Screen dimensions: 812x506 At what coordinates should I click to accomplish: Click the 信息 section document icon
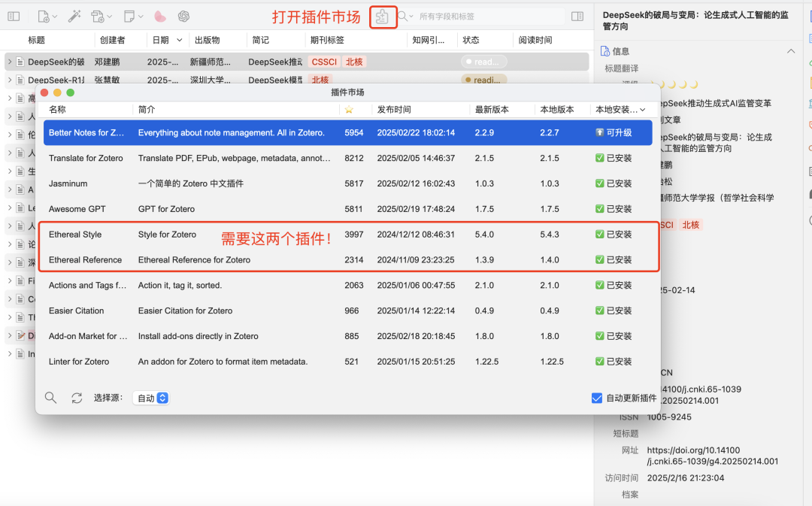point(604,51)
